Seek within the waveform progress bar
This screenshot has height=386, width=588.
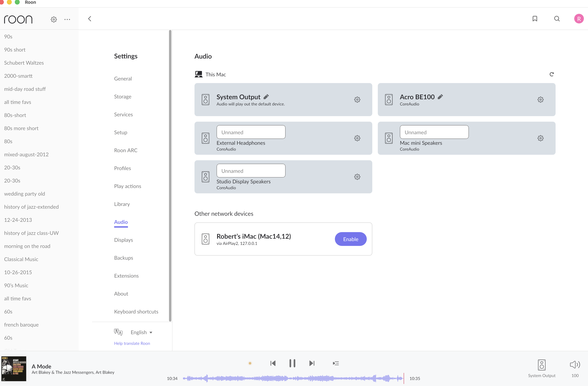[293, 378]
